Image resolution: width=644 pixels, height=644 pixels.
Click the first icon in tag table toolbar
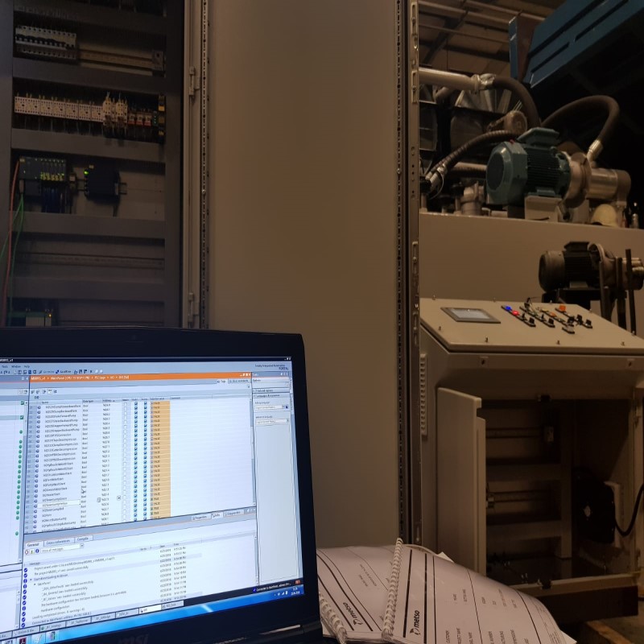tap(31, 391)
